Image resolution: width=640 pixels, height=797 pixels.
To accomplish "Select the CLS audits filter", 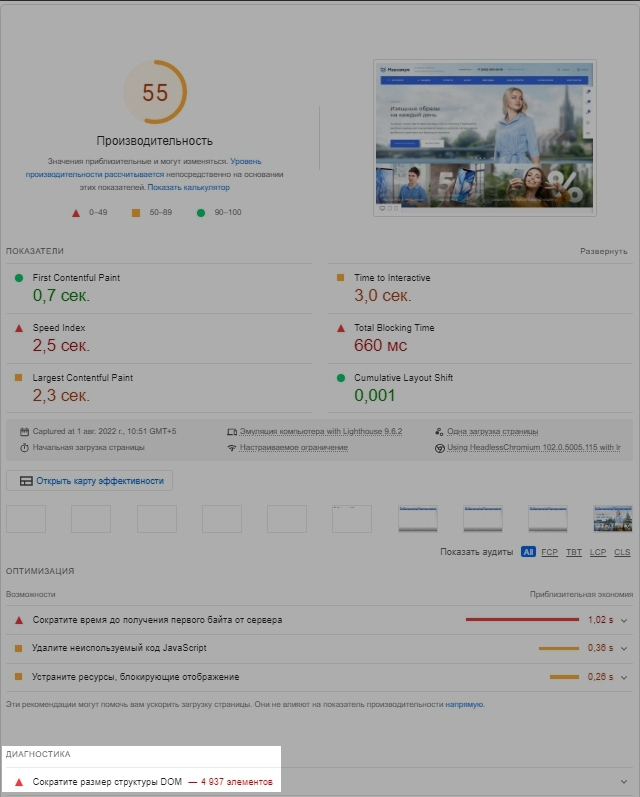I will 622,552.
